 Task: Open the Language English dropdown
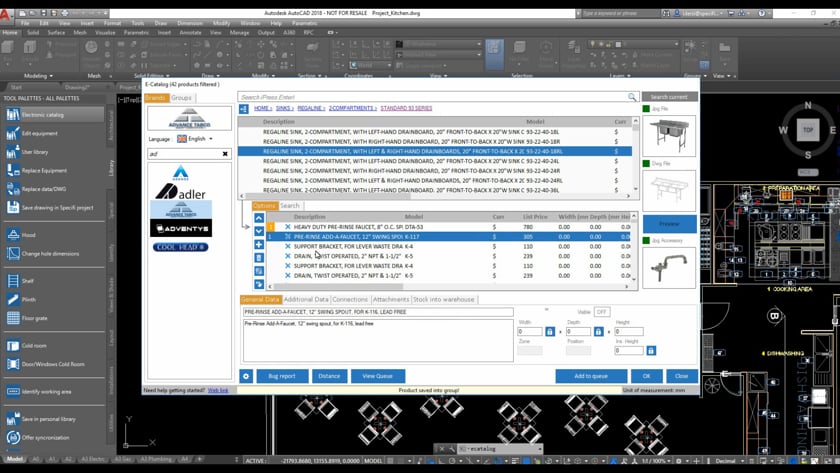pos(195,139)
